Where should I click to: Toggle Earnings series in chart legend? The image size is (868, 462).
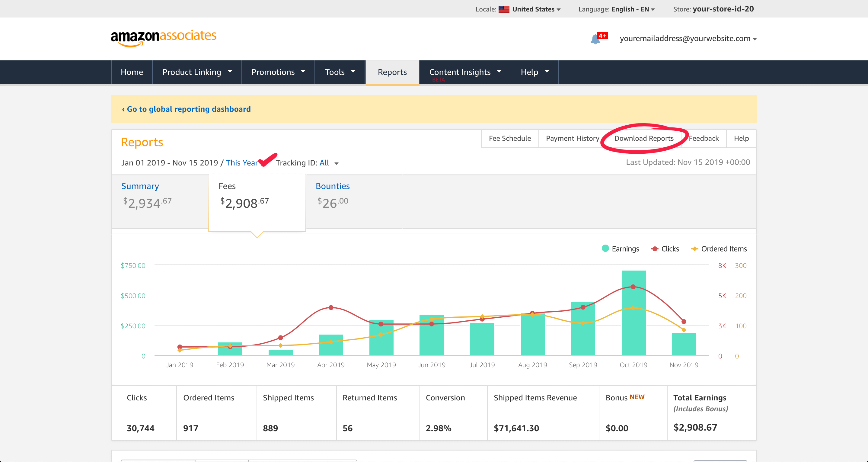pos(620,249)
